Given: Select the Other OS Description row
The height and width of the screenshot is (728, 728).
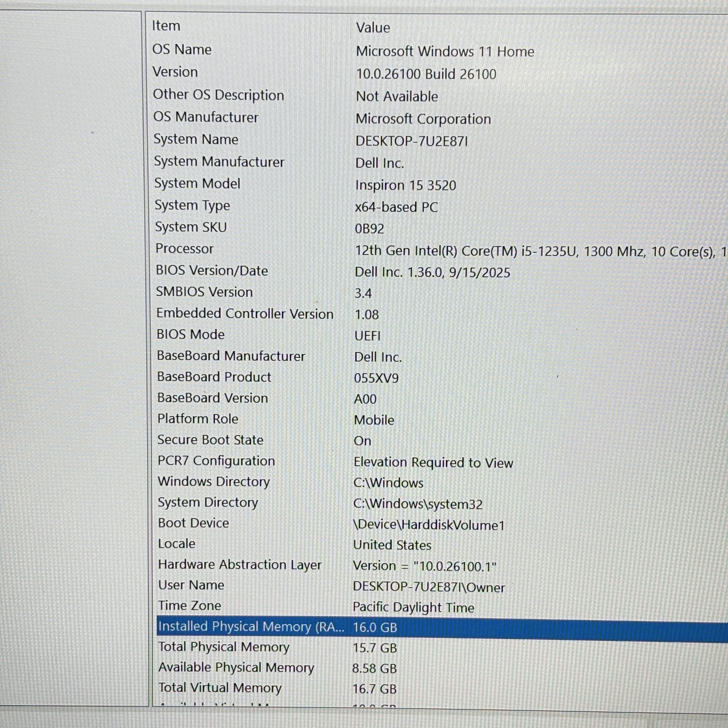Looking at the screenshot, I should [x=218, y=95].
